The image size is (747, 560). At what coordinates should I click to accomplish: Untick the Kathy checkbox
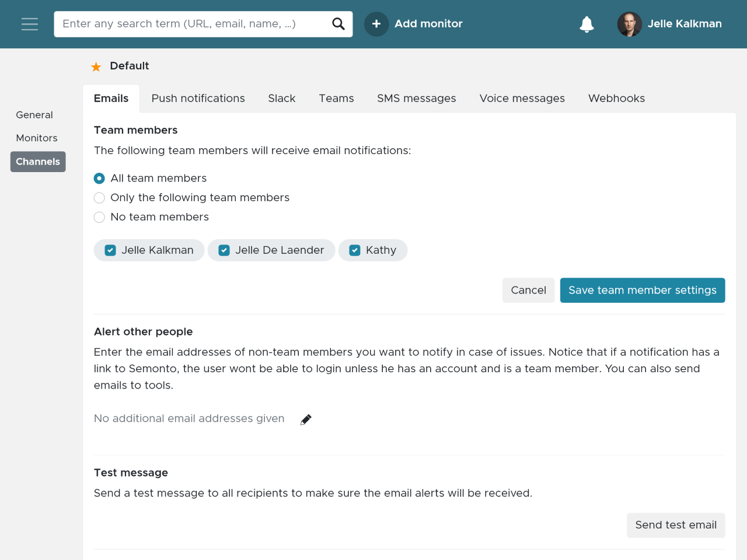355,250
